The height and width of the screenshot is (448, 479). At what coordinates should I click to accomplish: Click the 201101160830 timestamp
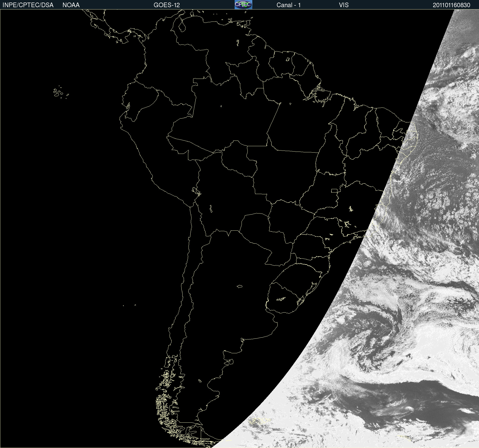tap(452, 5)
